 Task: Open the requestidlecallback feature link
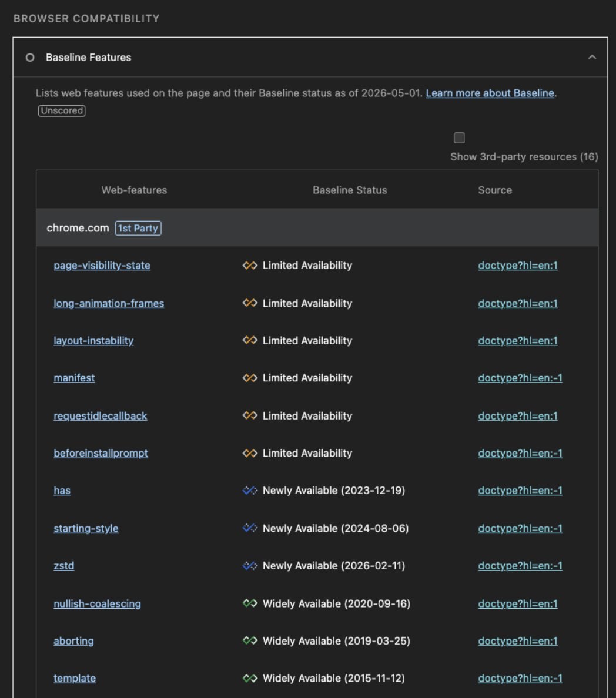coord(100,416)
